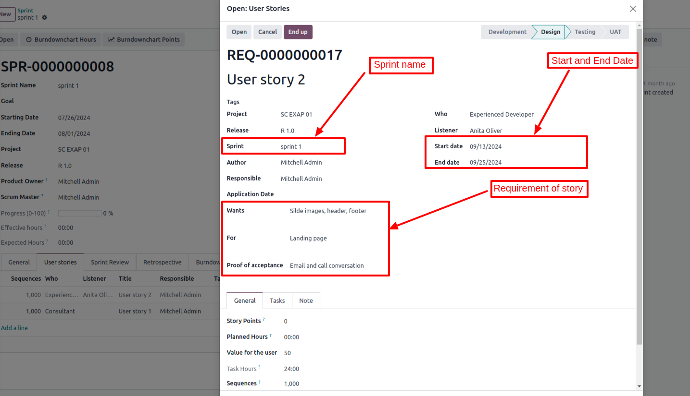The image size is (690, 396).
Task: Close the User Stories dialog
Action: 633,9
